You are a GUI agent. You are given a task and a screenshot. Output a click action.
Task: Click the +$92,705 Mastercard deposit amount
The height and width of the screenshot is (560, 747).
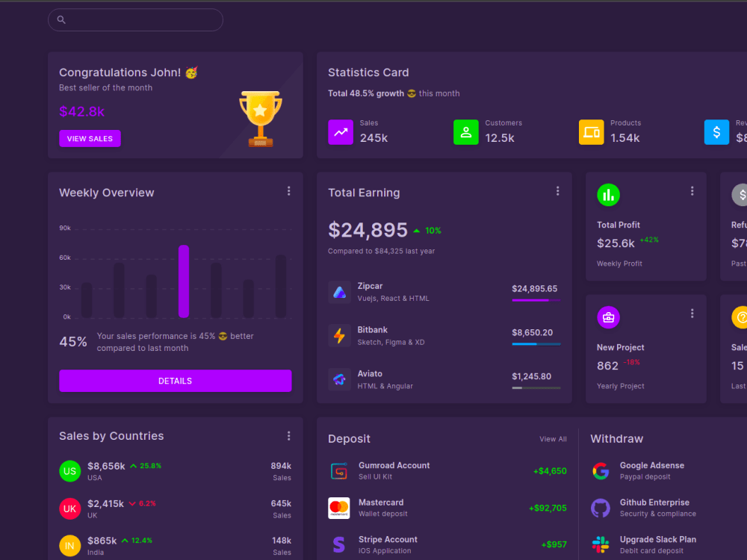548,508
